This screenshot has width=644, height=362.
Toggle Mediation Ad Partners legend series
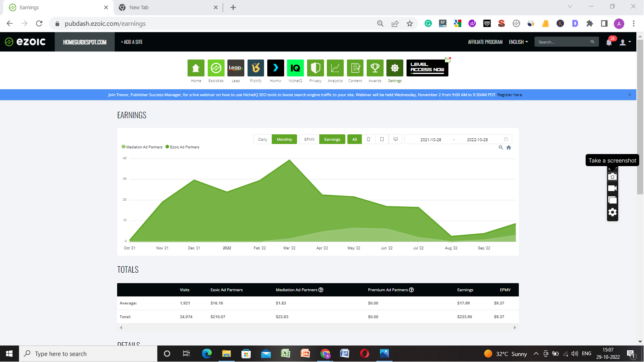(142, 147)
